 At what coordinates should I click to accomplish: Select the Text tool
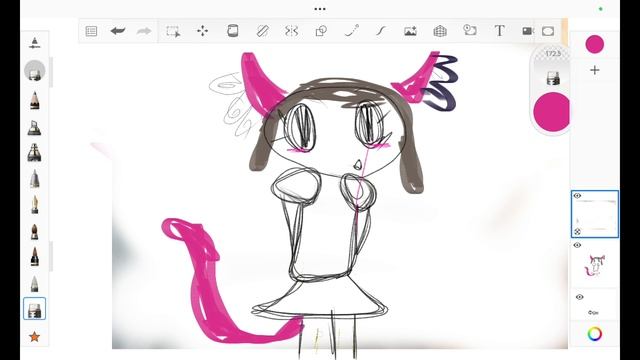pos(500,31)
